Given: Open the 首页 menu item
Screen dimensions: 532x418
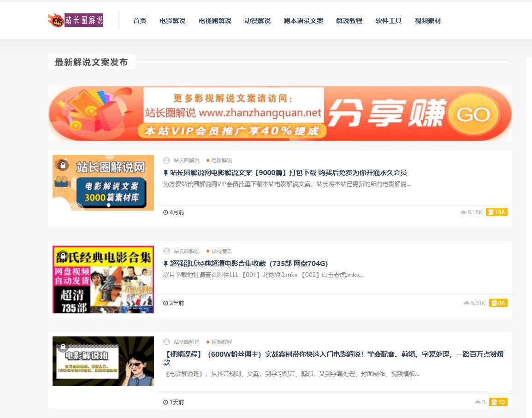Looking at the screenshot, I should pyautogui.click(x=139, y=21).
